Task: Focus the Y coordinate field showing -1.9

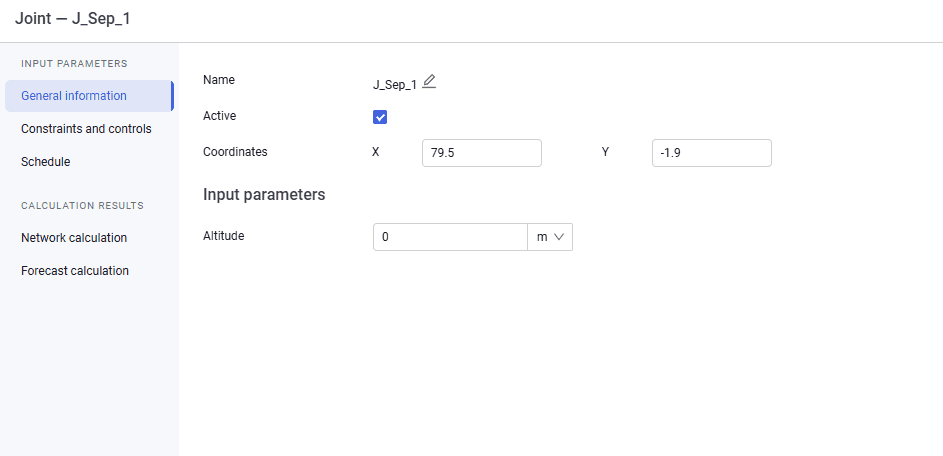Action: pos(711,153)
